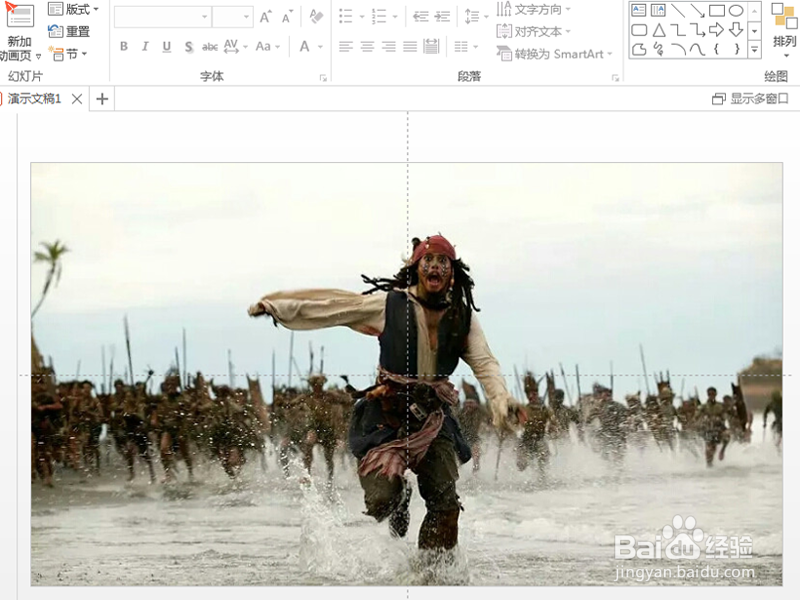This screenshot has height=600, width=800.
Task: Click the 重置 reset button
Action: (x=69, y=32)
